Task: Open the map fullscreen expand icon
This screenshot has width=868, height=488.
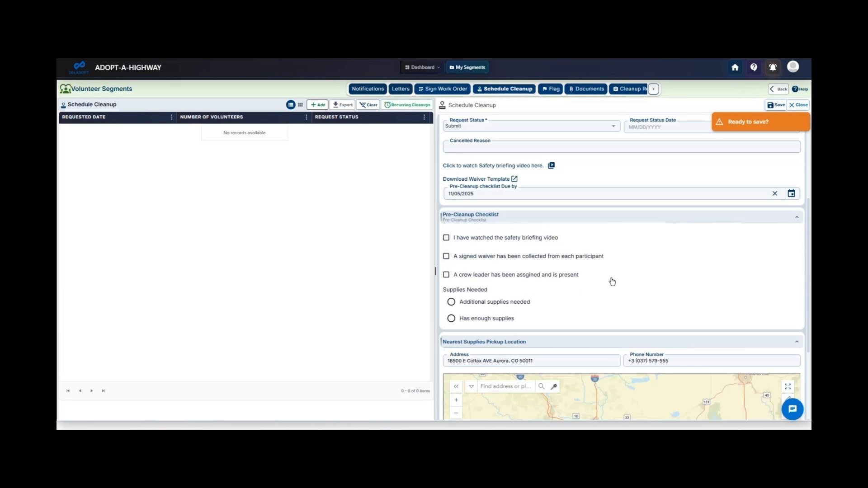Action: pyautogui.click(x=787, y=386)
